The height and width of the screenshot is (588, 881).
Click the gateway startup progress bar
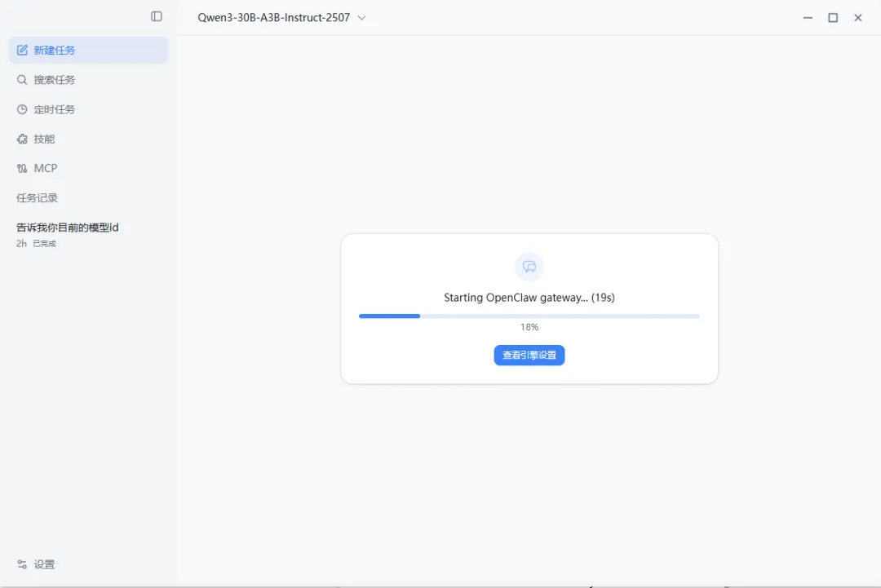529,316
